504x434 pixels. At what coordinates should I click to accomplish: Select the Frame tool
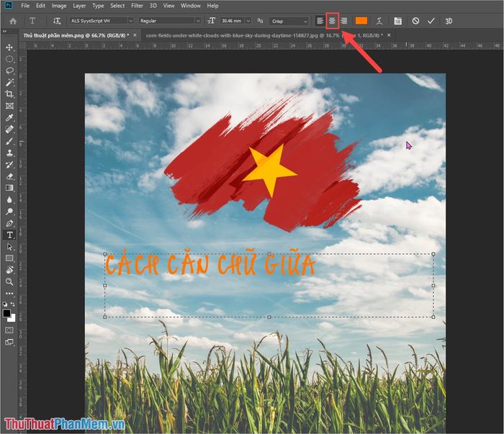point(9,106)
